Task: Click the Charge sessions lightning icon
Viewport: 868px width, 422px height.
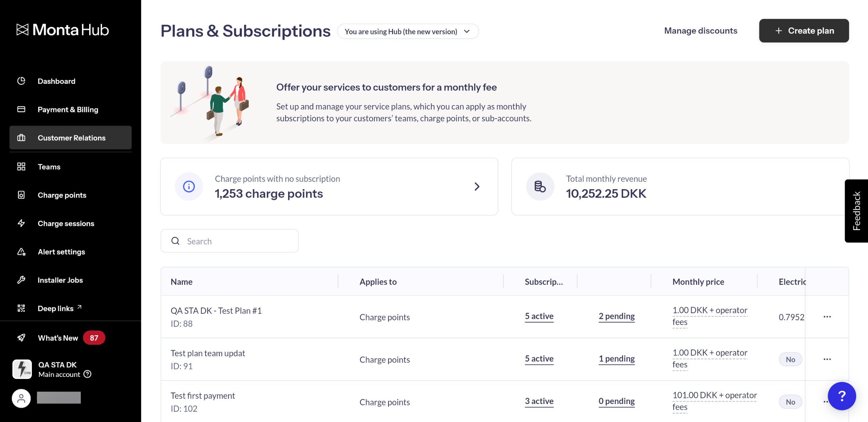Action: point(21,223)
